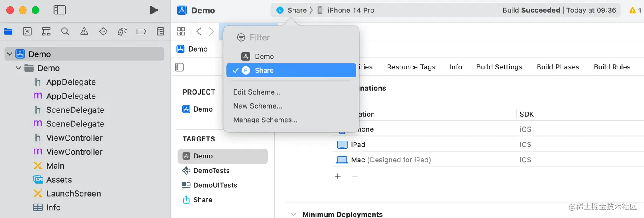Add a destination with plus button

click(338, 176)
